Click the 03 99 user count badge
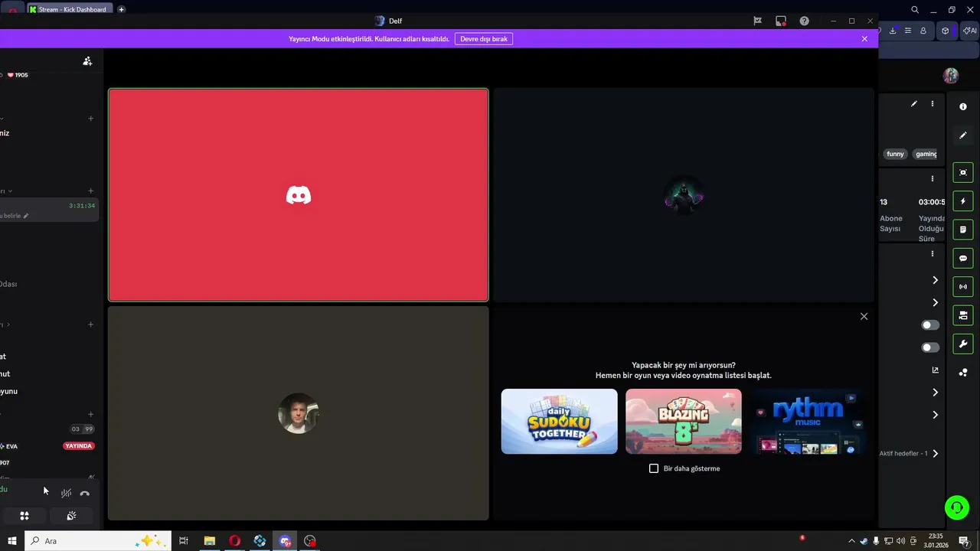 [x=82, y=429]
